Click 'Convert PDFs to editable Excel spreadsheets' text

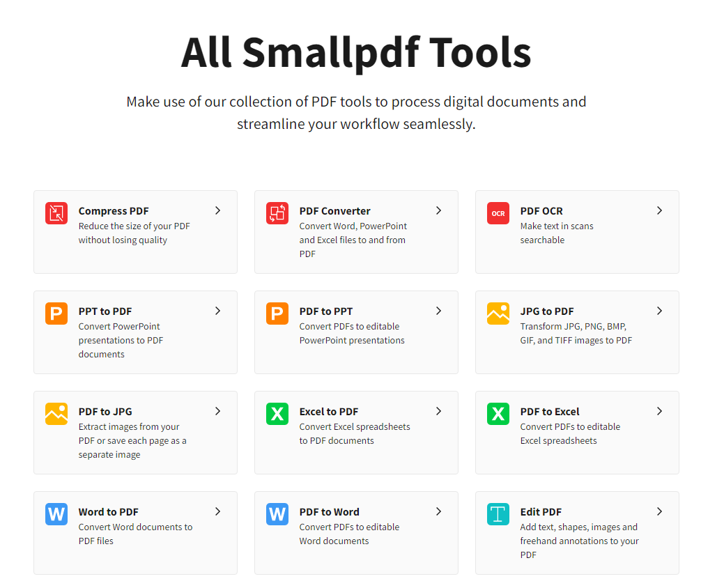[x=570, y=434]
